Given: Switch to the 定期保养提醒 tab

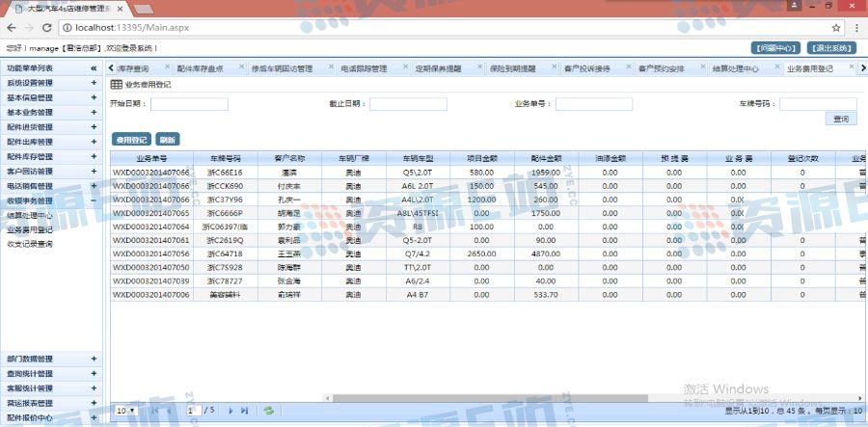Looking at the screenshot, I should [x=439, y=68].
